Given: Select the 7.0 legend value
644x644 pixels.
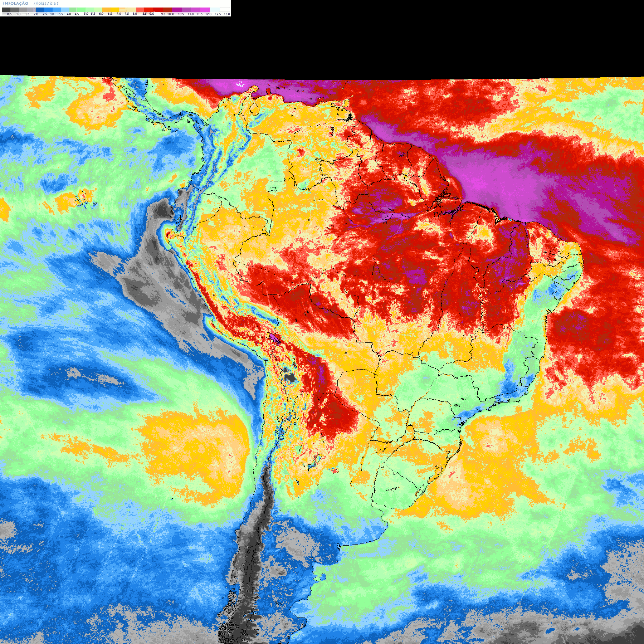Looking at the screenshot, I should pos(119,14).
